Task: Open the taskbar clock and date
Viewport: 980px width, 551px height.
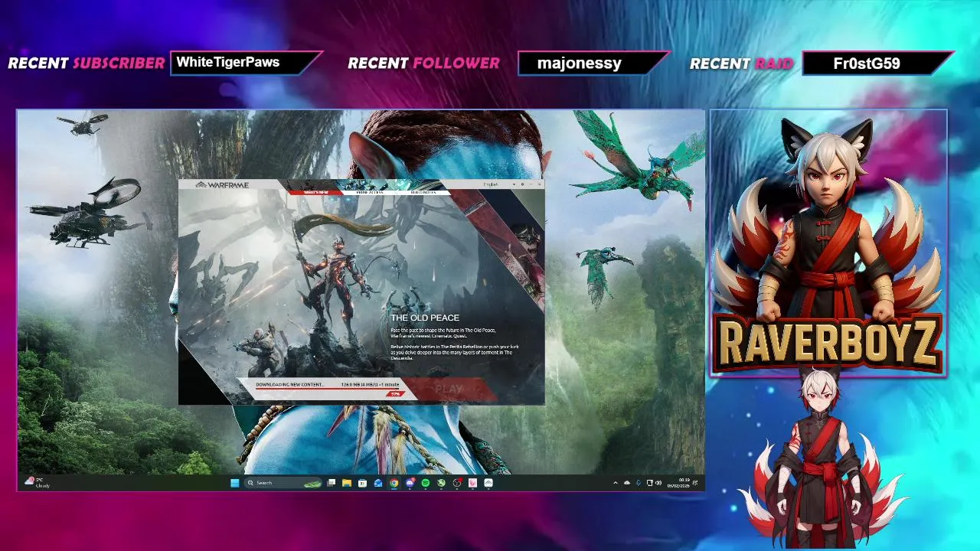Action: 678,483
